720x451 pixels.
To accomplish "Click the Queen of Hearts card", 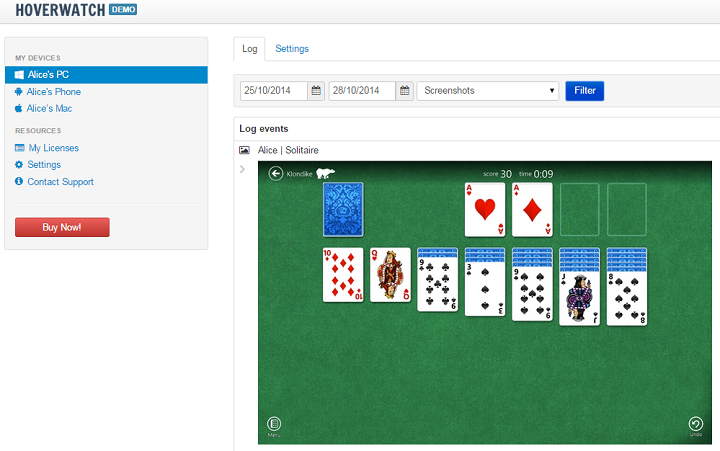I will pos(390,275).
